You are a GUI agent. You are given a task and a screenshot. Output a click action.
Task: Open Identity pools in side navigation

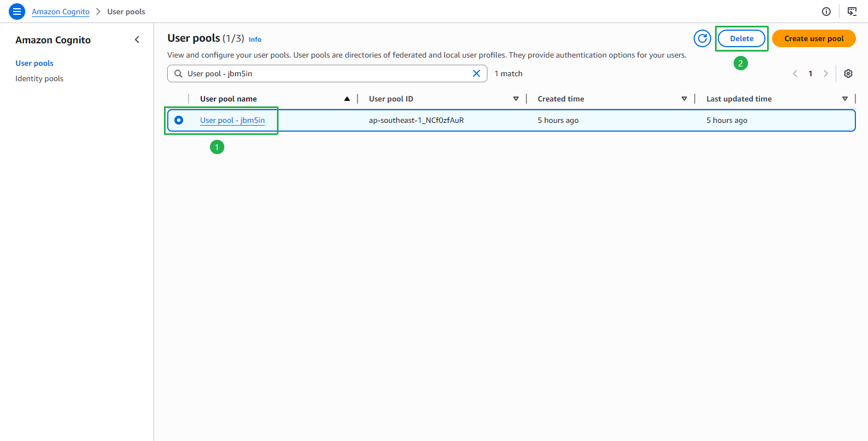coord(39,78)
